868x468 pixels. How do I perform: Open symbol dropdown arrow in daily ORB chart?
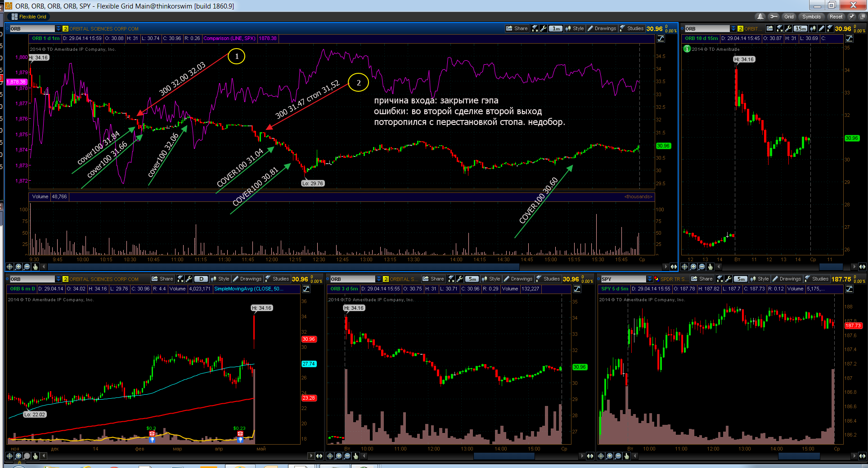click(x=58, y=279)
